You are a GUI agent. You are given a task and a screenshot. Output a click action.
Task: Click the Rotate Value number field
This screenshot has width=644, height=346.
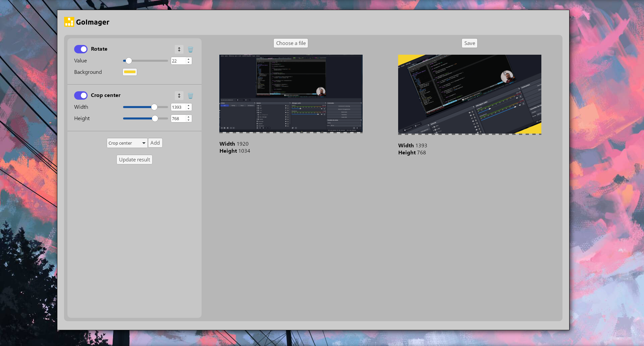click(x=178, y=61)
